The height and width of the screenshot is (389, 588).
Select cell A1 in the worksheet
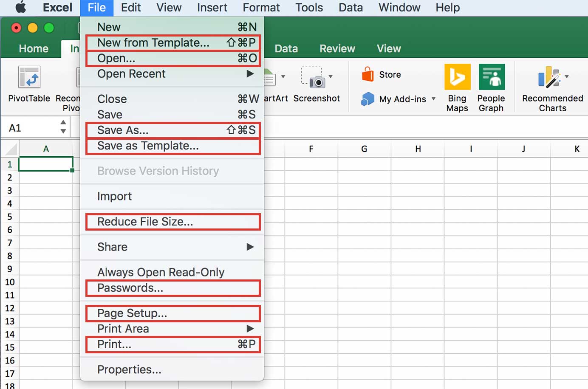pos(46,164)
